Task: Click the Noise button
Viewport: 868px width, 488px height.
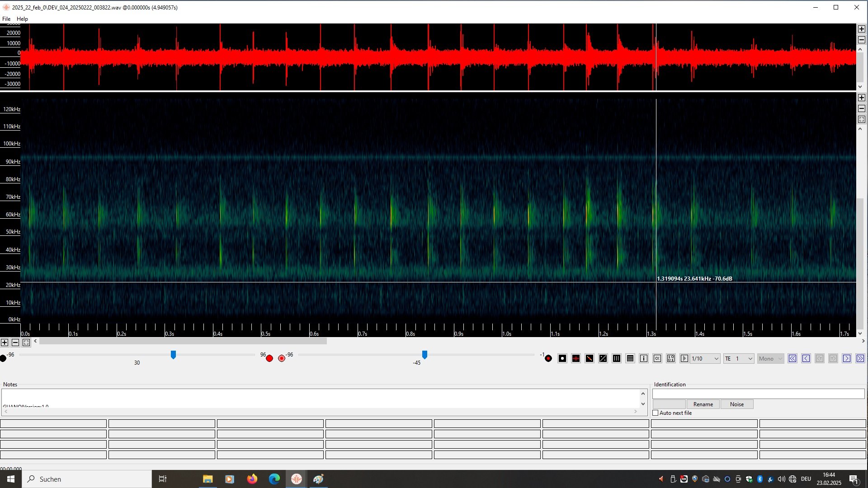Action: pyautogui.click(x=736, y=404)
